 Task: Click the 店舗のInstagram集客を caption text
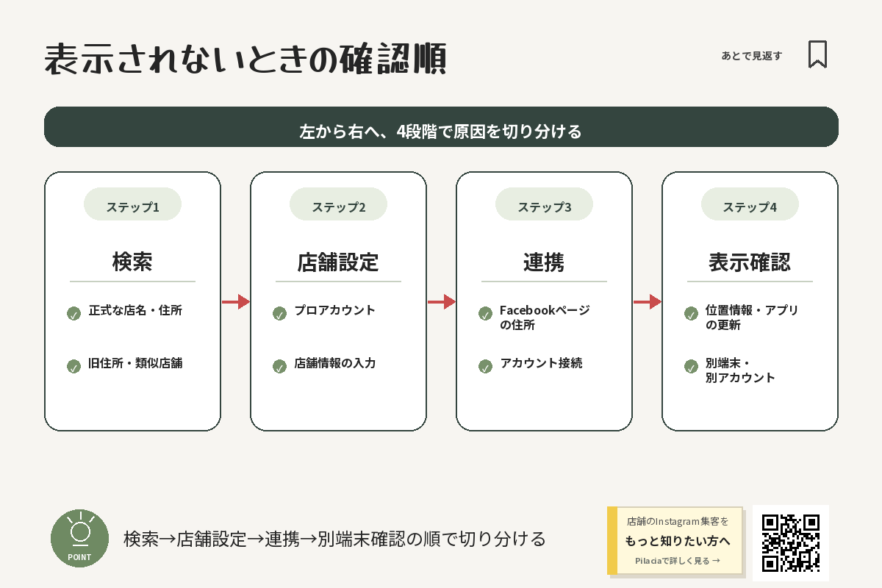(678, 521)
